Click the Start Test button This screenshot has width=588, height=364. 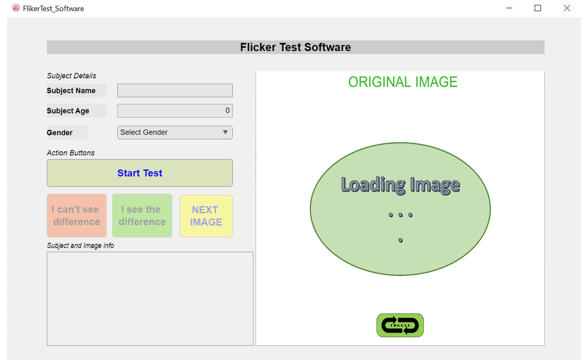[140, 173]
